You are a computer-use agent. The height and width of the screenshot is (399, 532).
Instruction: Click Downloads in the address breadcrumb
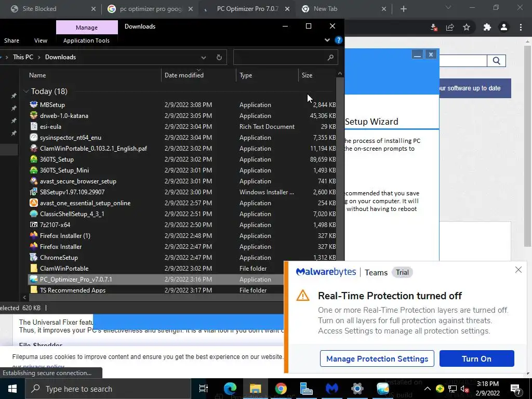60,57
